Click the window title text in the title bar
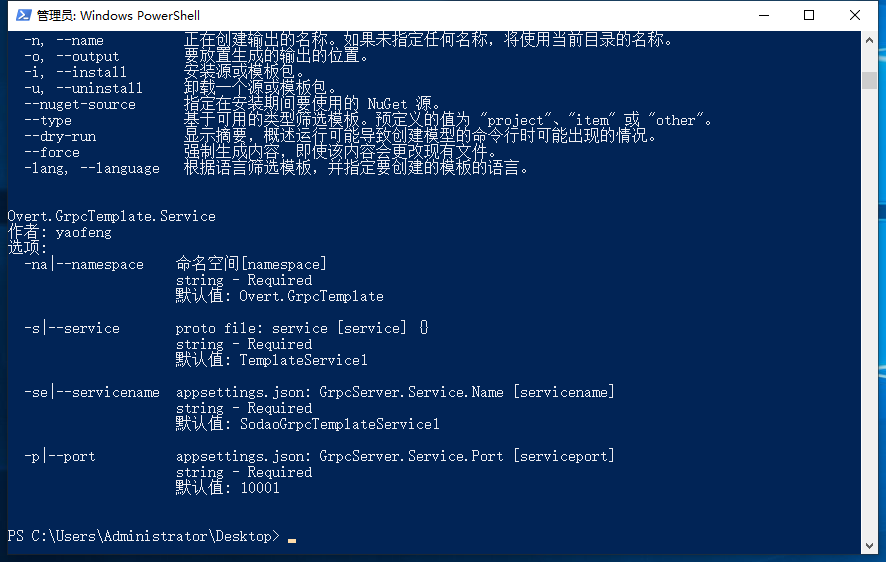Image resolution: width=886 pixels, height=562 pixels. 118,15
